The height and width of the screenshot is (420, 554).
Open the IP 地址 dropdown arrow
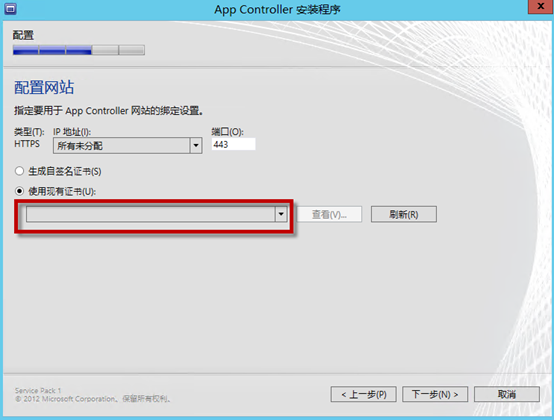coord(196,146)
